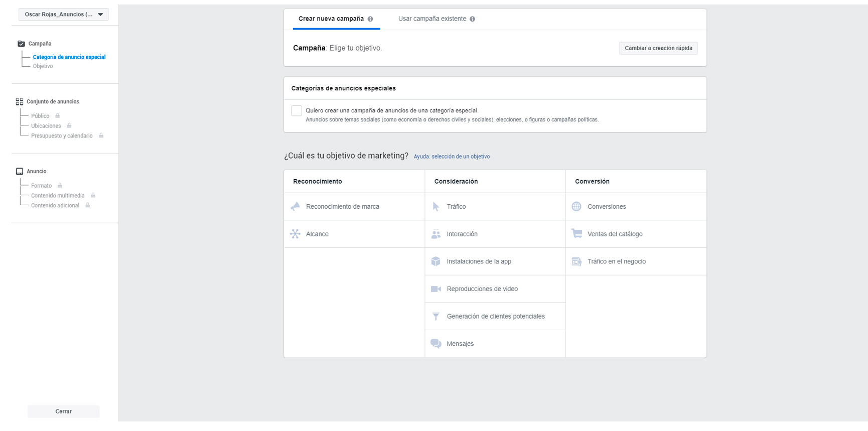The image size is (868, 431).
Task: Choose the Interacción objective
Action: (495, 234)
